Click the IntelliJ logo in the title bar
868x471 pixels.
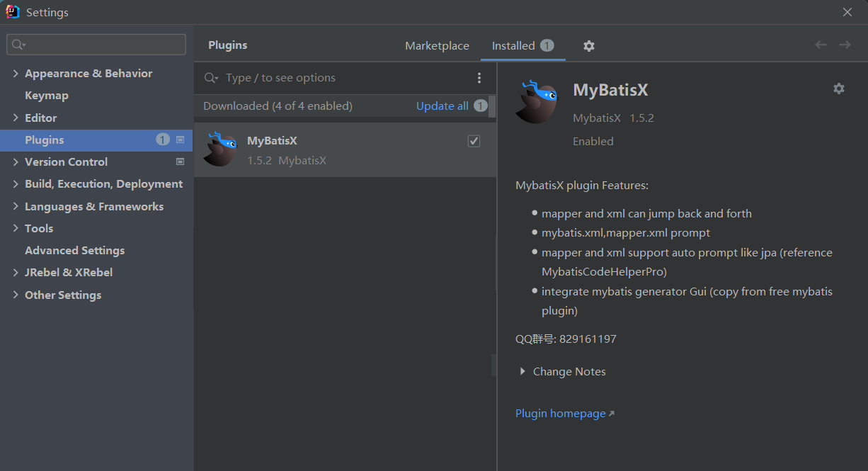(13, 12)
